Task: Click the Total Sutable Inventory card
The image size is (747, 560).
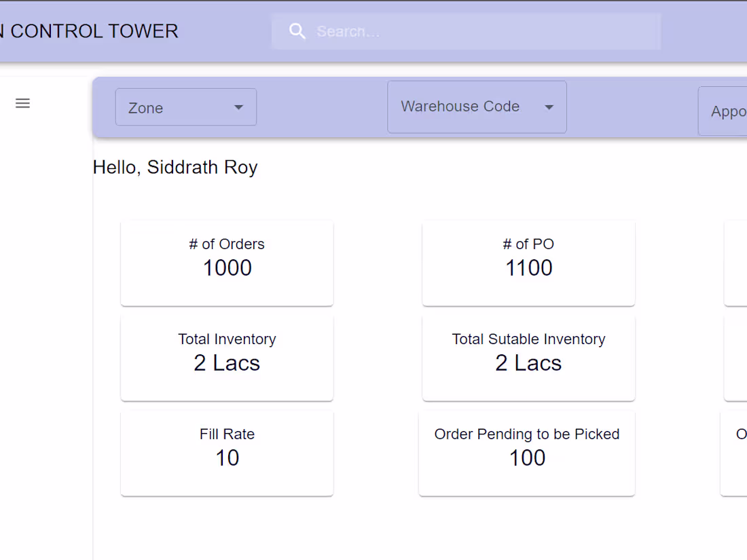Action: click(x=528, y=358)
